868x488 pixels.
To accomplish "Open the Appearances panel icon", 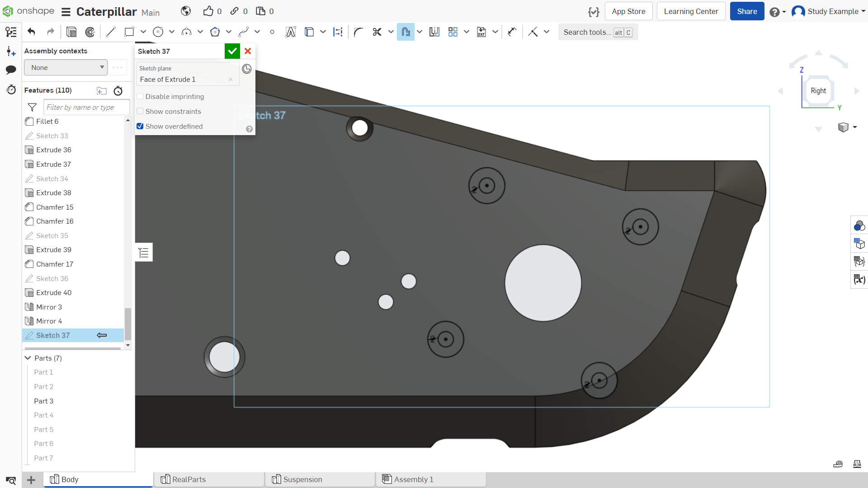I will click(859, 225).
